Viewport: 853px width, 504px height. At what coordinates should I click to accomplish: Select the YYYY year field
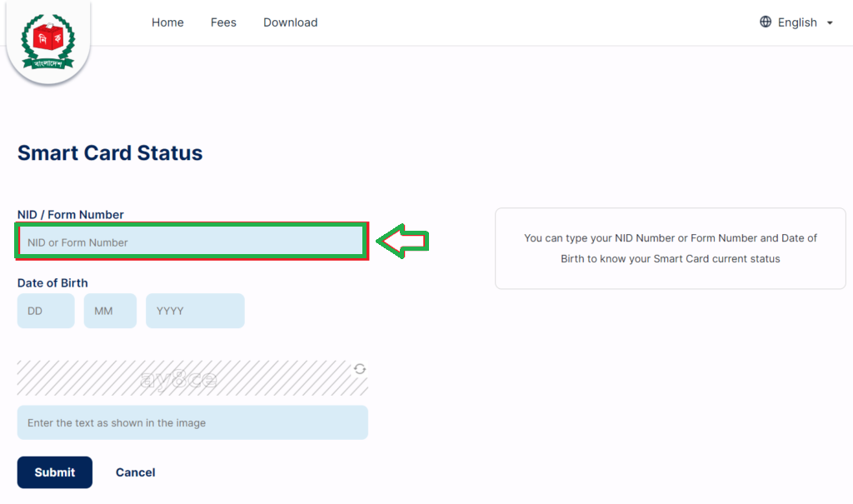point(195,311)
